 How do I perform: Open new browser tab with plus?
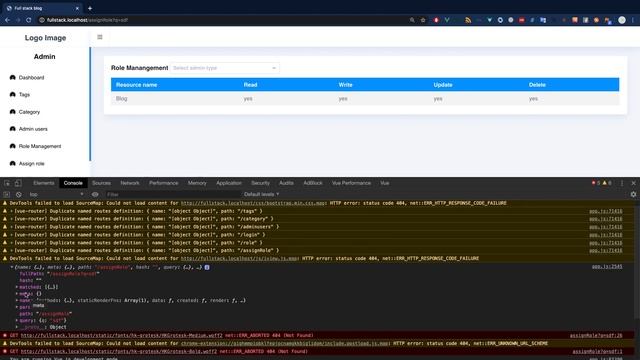point(90,8)
